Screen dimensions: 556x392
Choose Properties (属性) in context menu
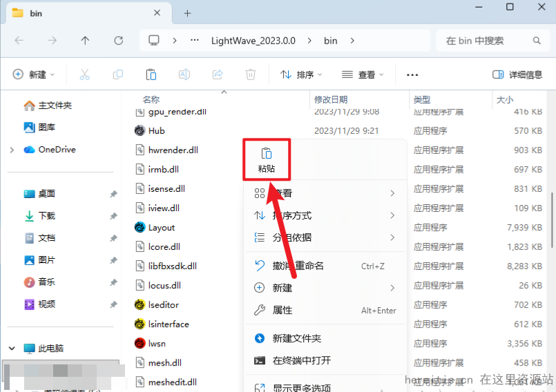325,310
